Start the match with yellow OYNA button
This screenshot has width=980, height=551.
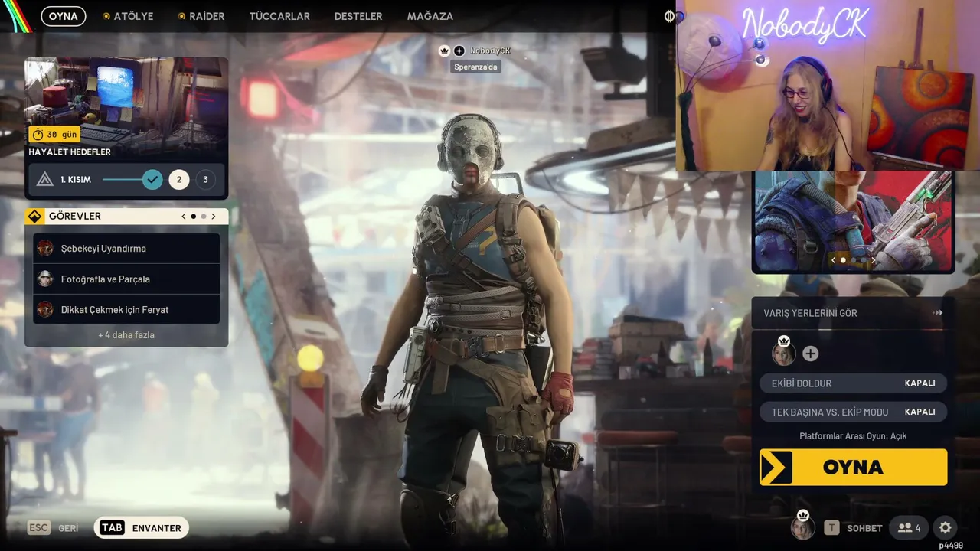pyautogui.click(x=853, y=467)
